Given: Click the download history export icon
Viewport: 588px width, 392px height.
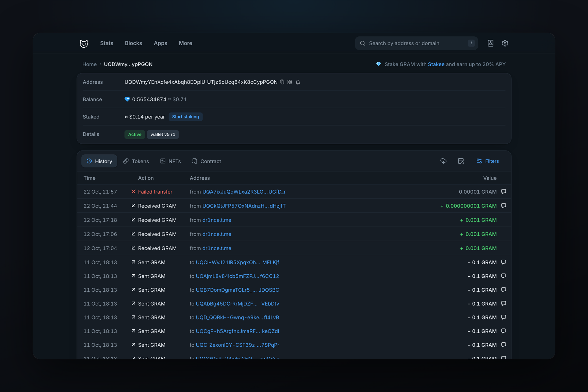Looking at the screenshot, I should (443, 161).
